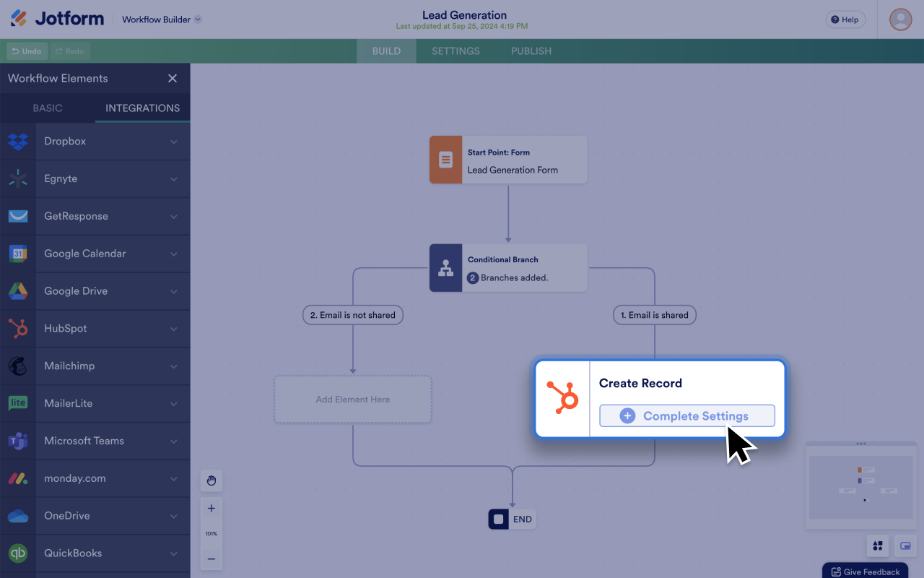
Task: Click the HubSpot icon in sidebar
Action: (18, 329)
